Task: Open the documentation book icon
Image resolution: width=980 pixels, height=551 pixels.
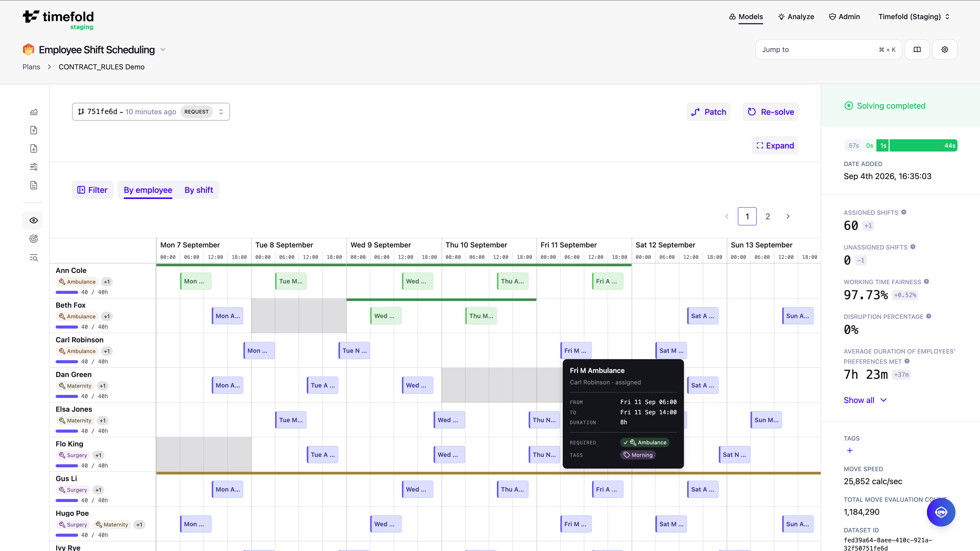Action: (917, 49)
